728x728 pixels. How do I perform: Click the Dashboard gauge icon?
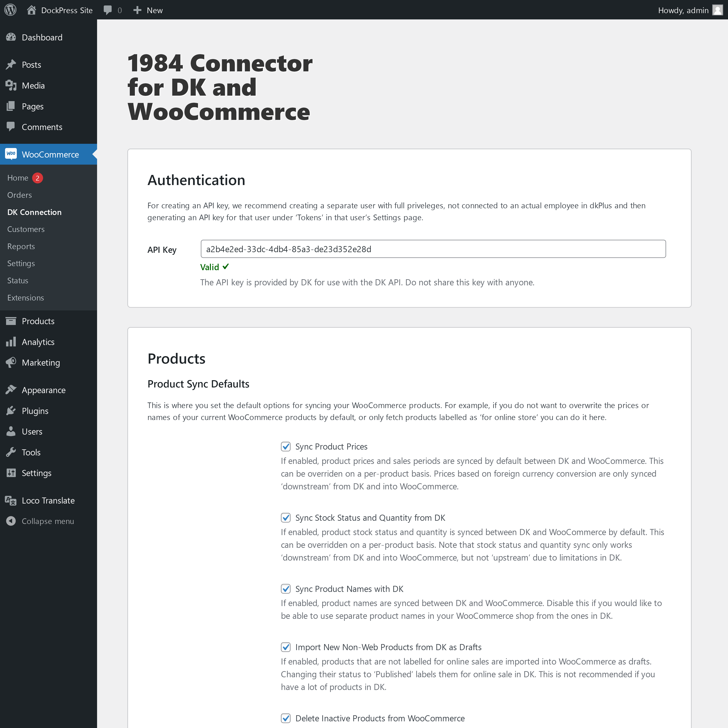pos(11,37)
